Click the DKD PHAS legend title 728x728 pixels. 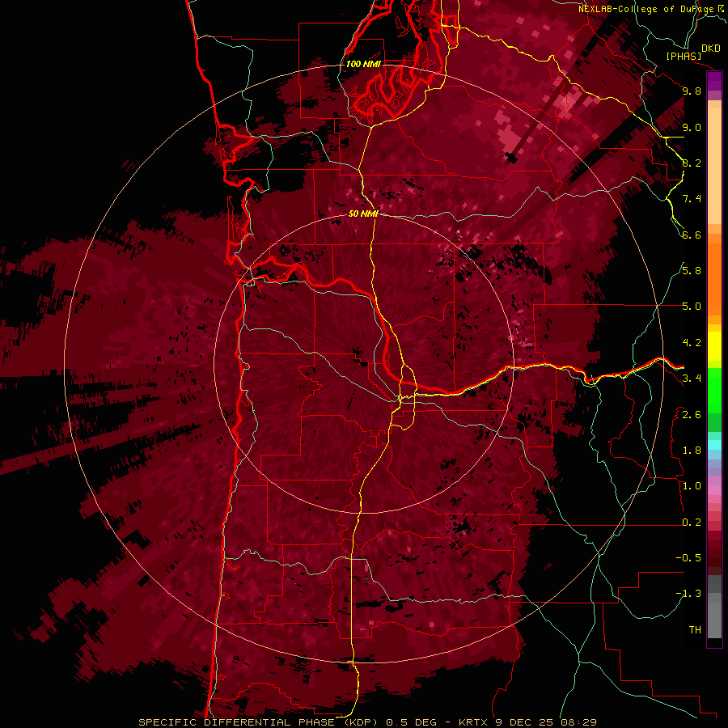point(692,52)
